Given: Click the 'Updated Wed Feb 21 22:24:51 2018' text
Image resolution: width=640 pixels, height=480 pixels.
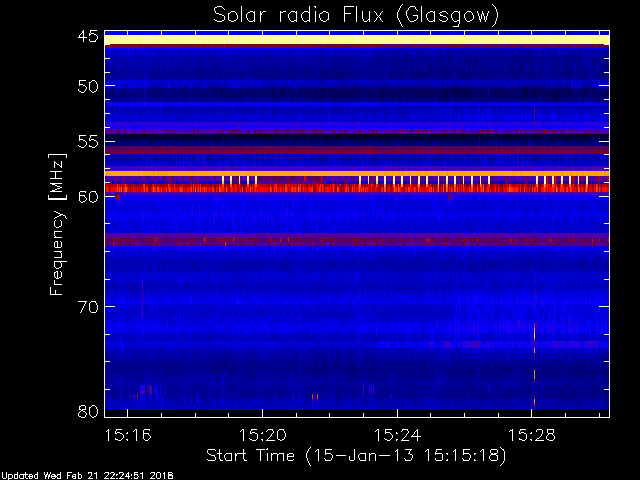Looking at the screenshot, I should coord(87,476).
